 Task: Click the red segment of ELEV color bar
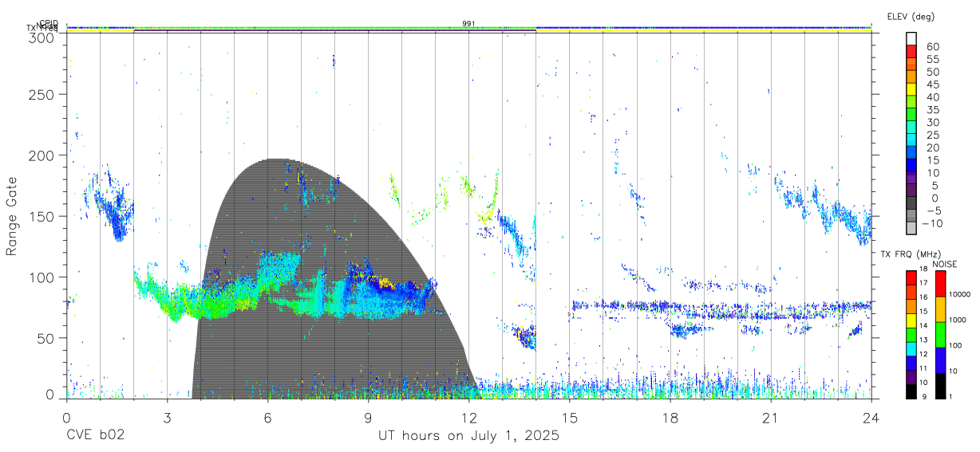pyautogui.click(x=912, y=52)
